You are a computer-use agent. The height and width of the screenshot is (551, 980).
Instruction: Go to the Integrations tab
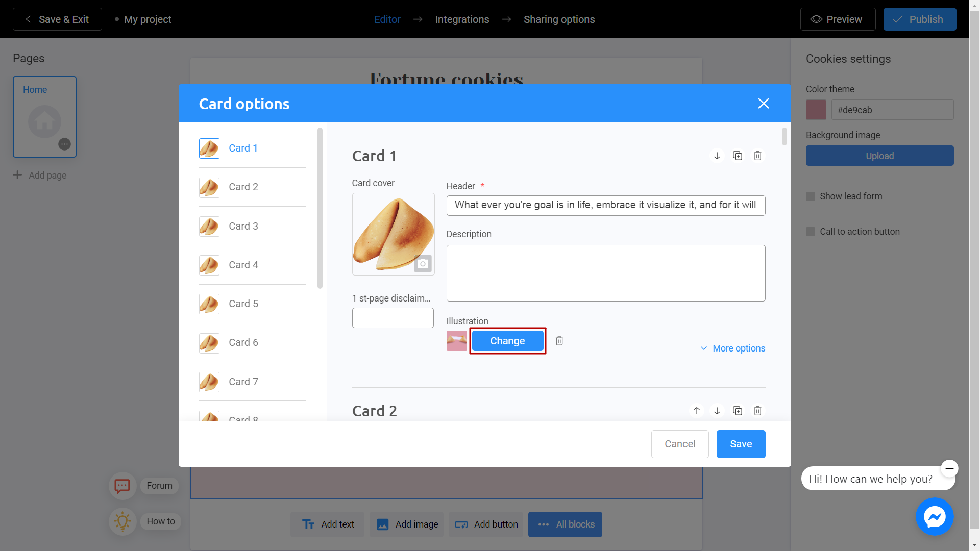462,19
